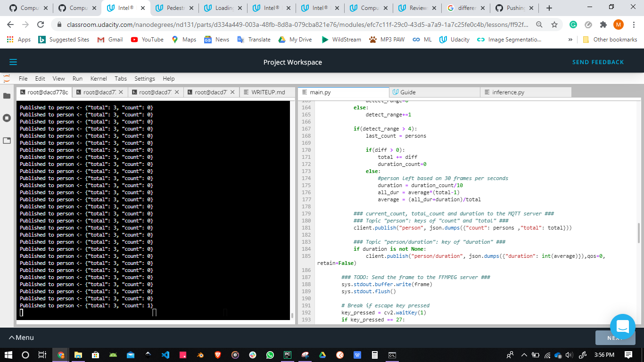Open a new browser tab with plus icon
The height and width of the screenshot is (362, 644).
click(549, 8)
